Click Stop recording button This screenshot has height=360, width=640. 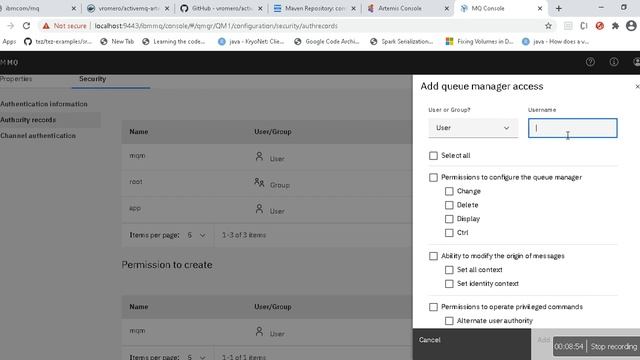tap(613, 347)
